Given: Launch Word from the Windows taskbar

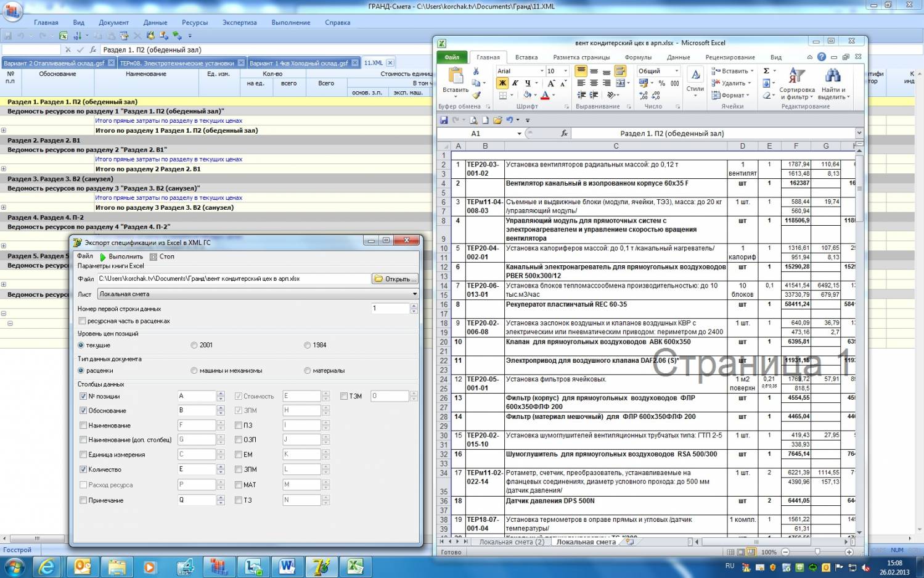Looking at the screenshot, I should point(287,566).
